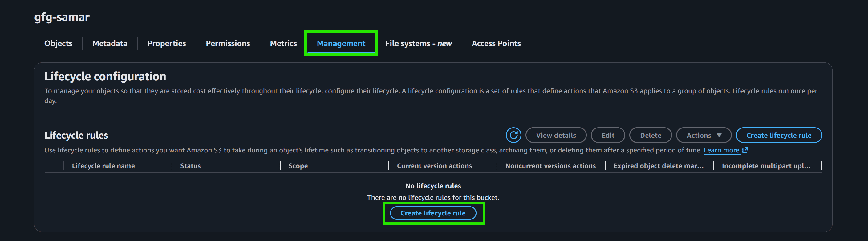Click the Lifecycle rules section heading

pyautogui.click(x=76, y=135)
